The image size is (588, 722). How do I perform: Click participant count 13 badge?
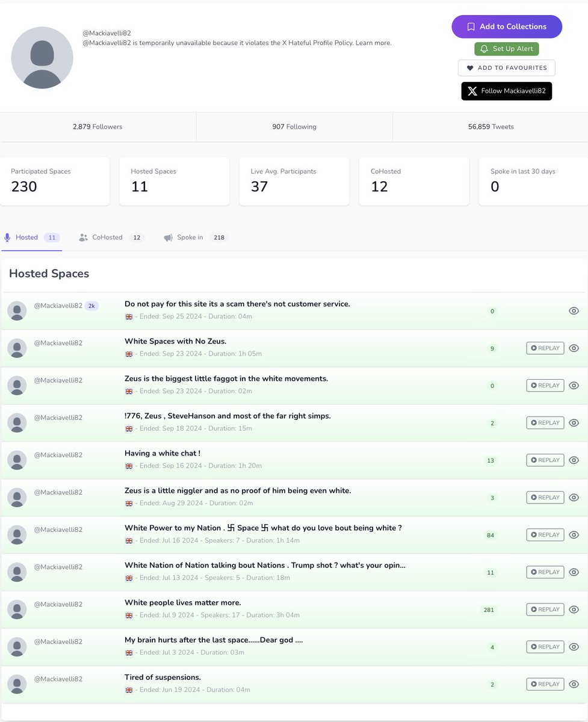[491, 460]
